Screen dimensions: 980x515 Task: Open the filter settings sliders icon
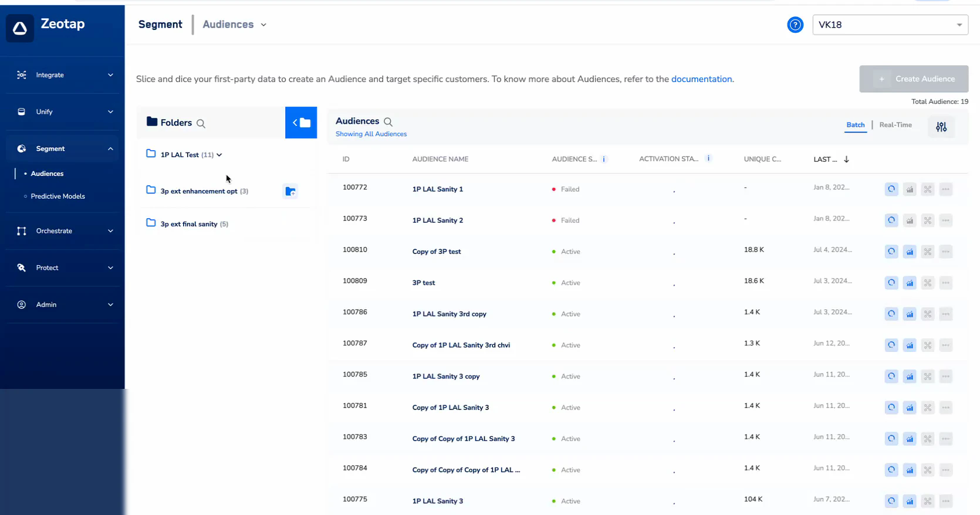(941, 127)
